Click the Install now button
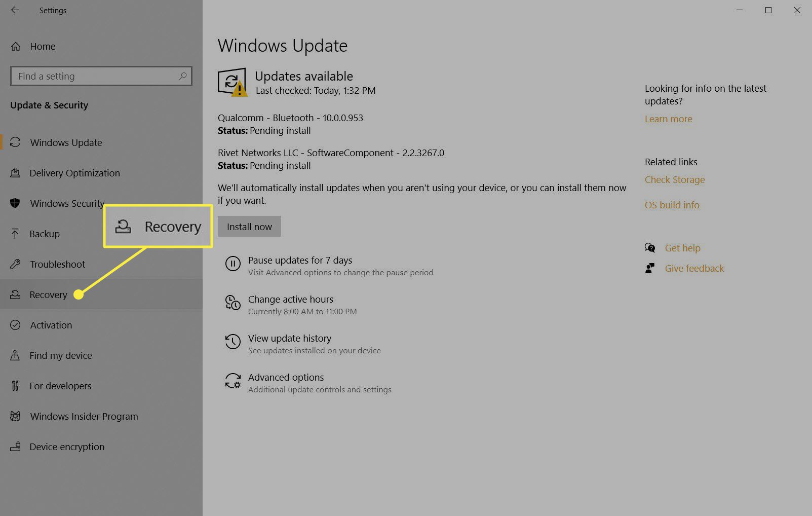The width and height of the screenshot is (812, 516). [x=249, y=227]
